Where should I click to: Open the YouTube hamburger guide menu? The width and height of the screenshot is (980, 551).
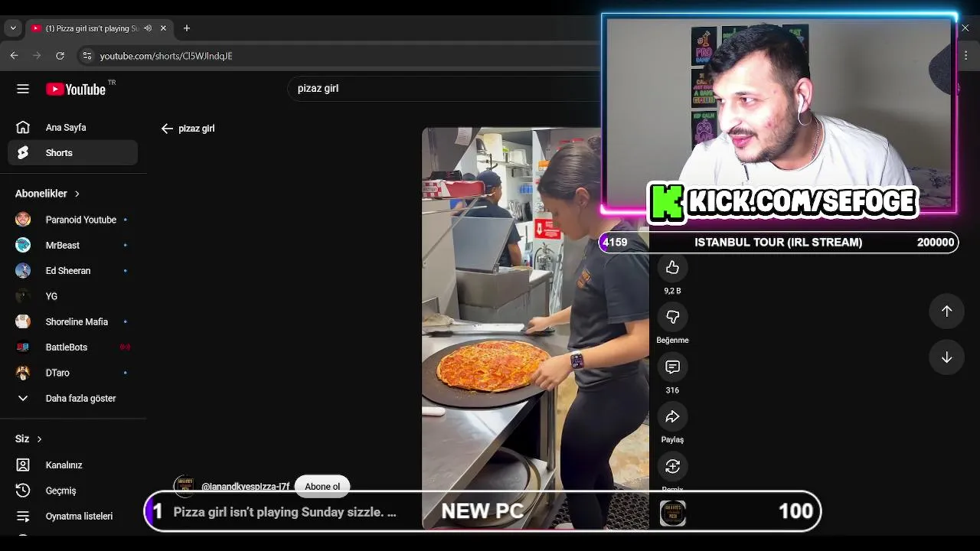click(x=23, y=89)
